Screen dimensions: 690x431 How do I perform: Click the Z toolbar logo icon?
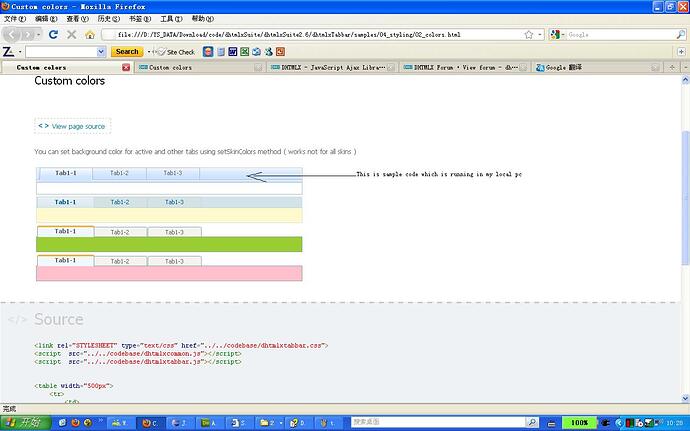8,52
